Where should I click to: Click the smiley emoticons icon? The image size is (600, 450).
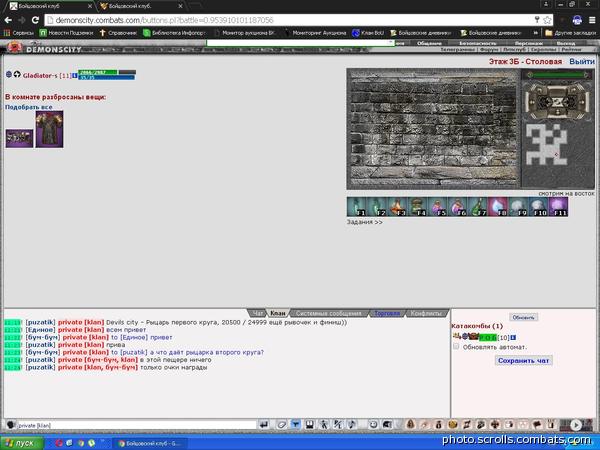[x=373, y=424]
